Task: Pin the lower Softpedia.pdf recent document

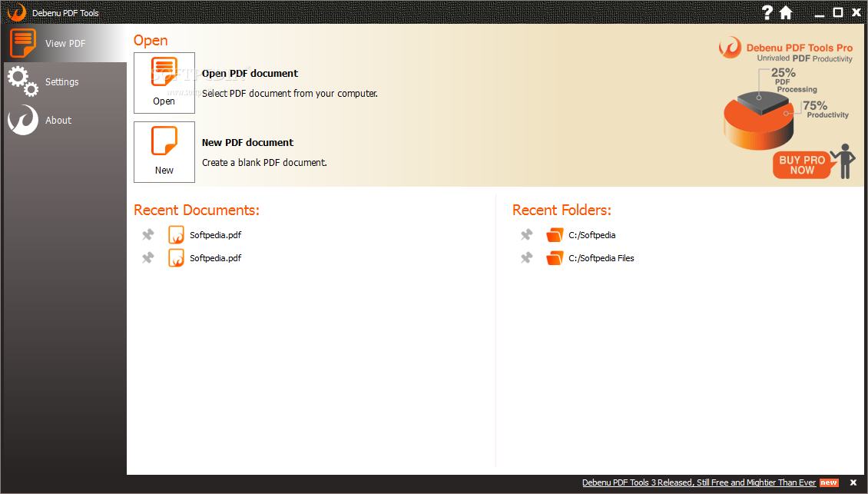Action: tap(147, 258)
